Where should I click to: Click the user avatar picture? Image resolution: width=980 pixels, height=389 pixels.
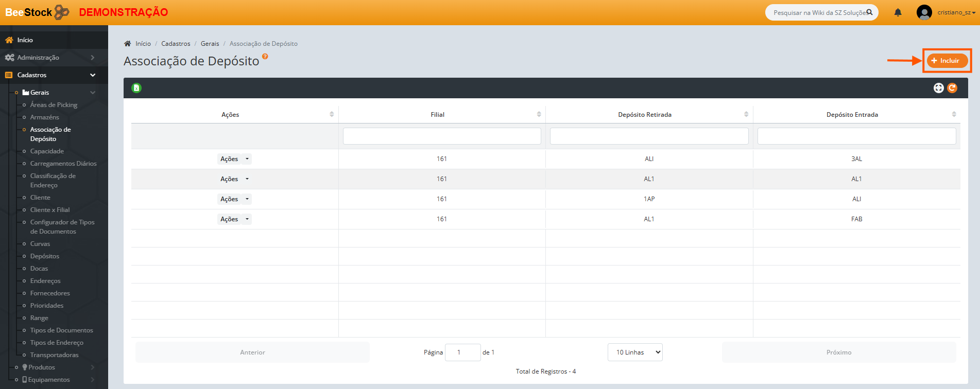click(x=924, y=12)
